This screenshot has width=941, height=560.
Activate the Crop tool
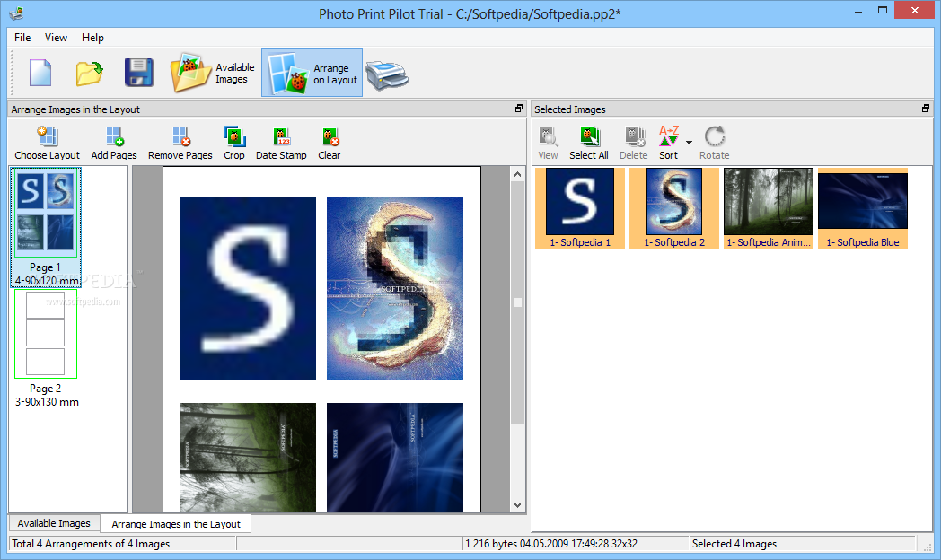pos(234,144)
